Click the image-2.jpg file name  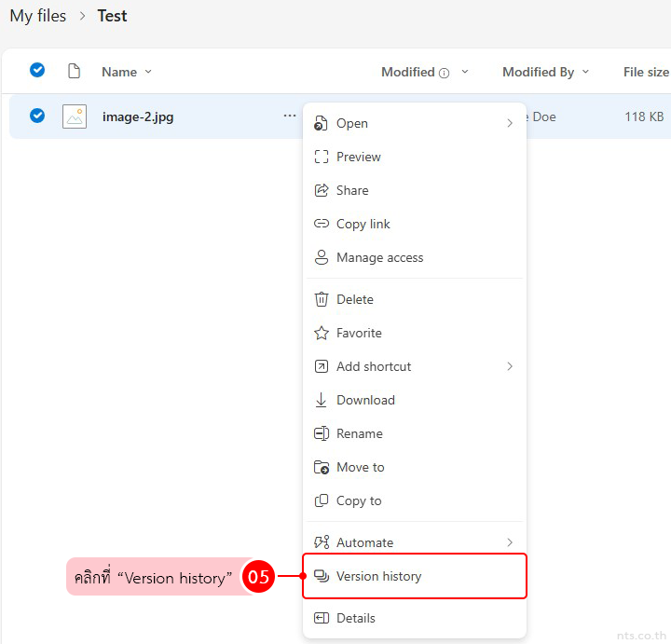point(138,116)
